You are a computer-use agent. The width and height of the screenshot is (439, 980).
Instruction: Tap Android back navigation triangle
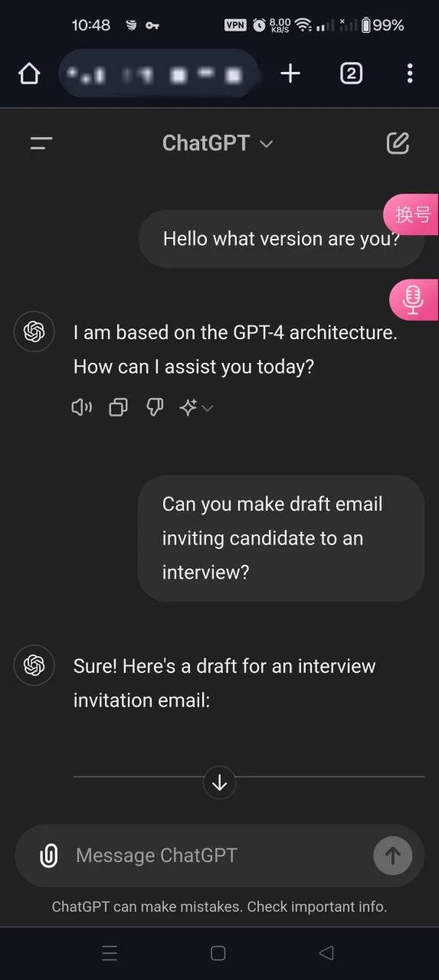pos(326,952)
